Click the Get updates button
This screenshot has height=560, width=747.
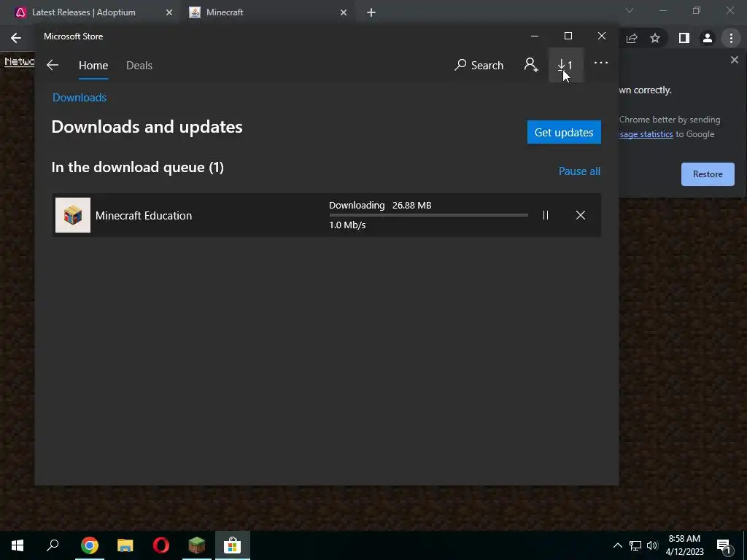click(x=564, y=132)
